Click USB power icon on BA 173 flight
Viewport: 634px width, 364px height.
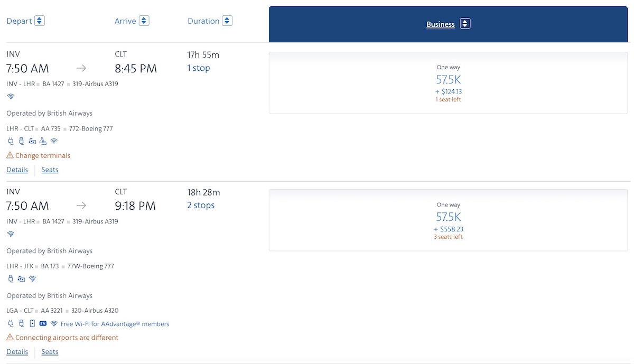pos(10,278)
